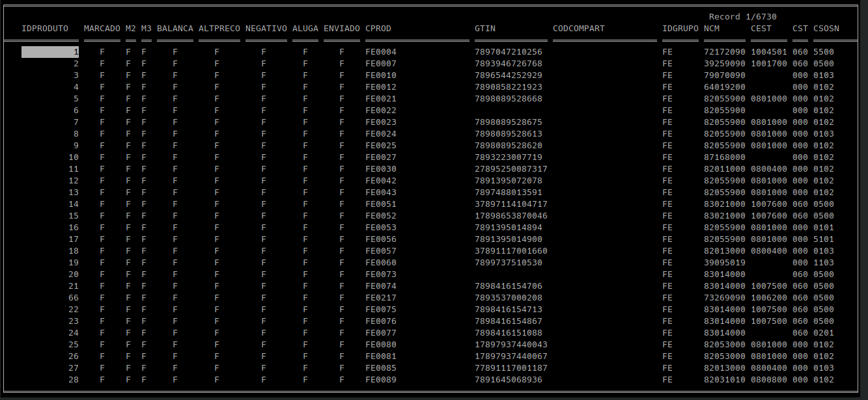Click the highlighted IDPRODUTO 1 cell
Viewport: 868px width, 400px height.
point(50,52)
